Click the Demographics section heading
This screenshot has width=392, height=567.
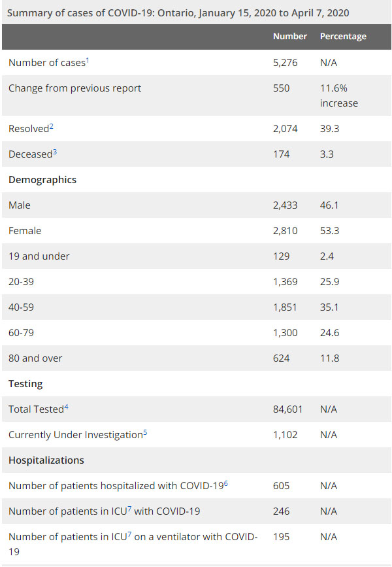coord(42,180)
